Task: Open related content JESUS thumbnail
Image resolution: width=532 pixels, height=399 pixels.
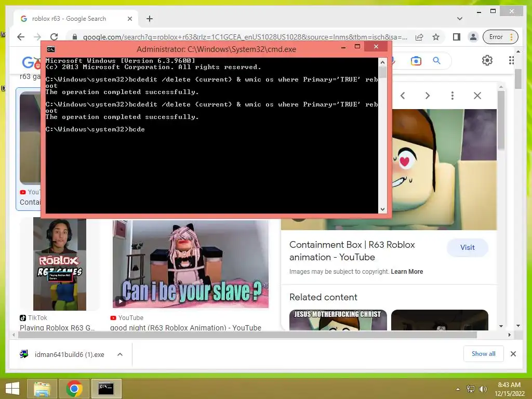Action: [338, 320]
